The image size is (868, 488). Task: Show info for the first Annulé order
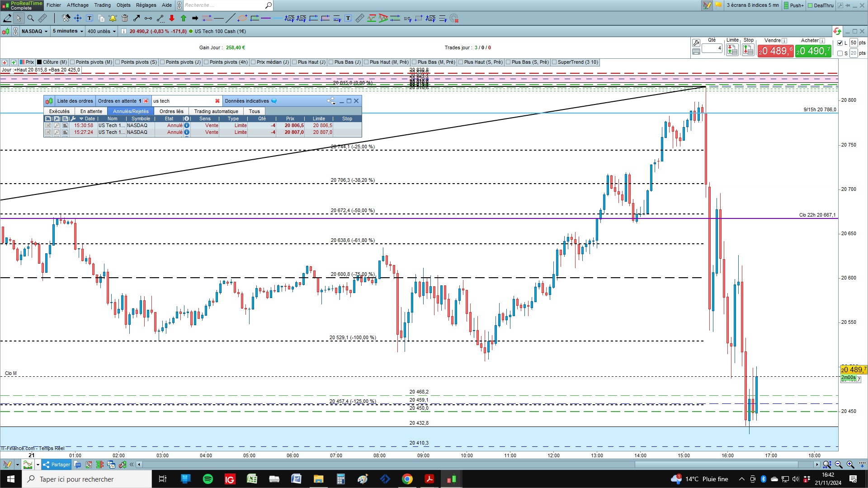(187, 126)
